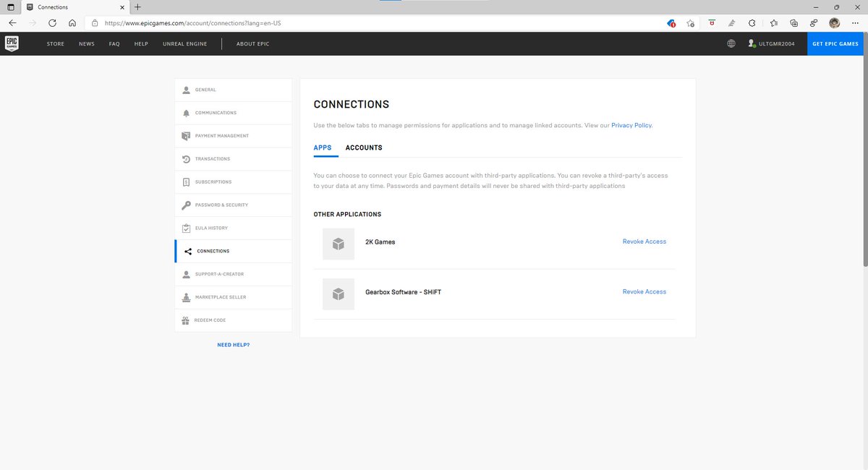The image size is (868, 470).
Task: Select Connections in the sidebar
Action: (x=234, y=251)
